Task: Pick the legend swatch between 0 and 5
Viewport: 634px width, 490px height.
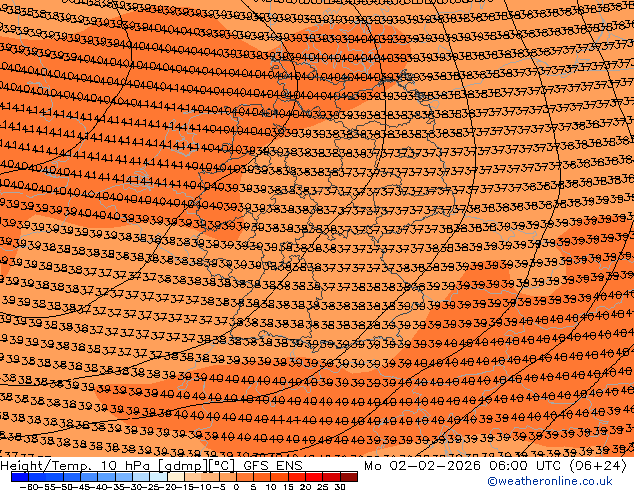Action: [245, 477]
